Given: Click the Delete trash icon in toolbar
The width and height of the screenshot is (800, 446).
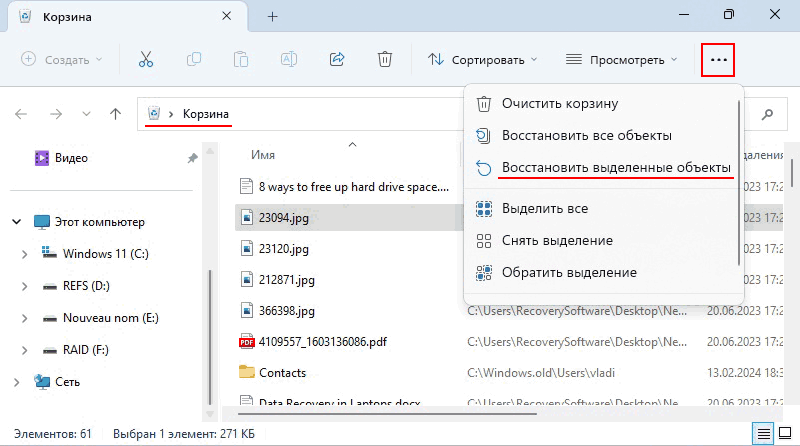Looking at the screenshot, I should tap(385, 60).
